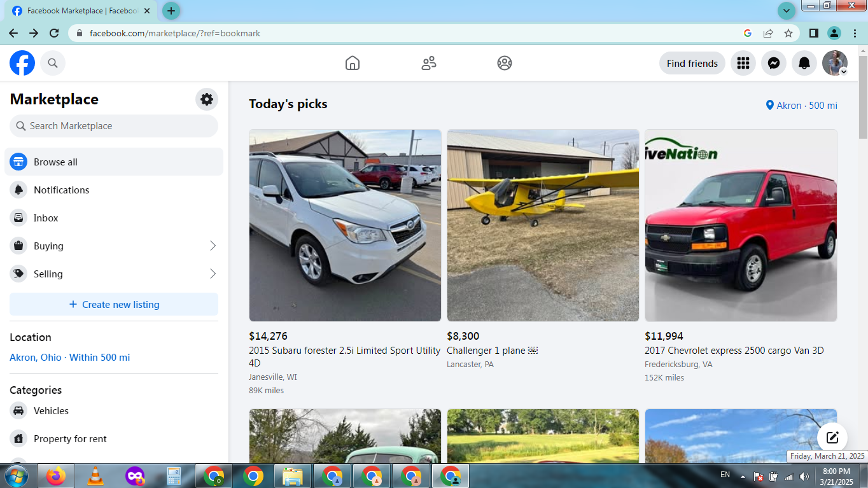Open Messenger chats icon
The image size is (868, 488).
(x=774, y=63)
